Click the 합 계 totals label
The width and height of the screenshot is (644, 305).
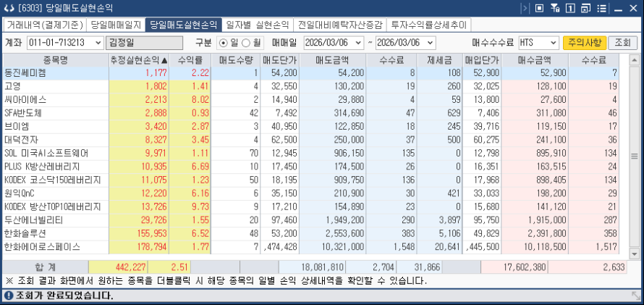[45, 267]
